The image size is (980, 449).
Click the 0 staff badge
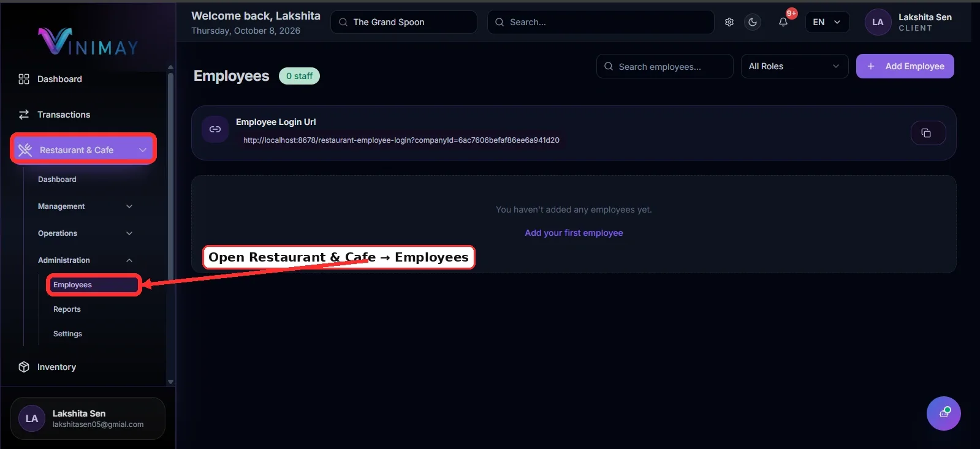click(x=299, y=76)
